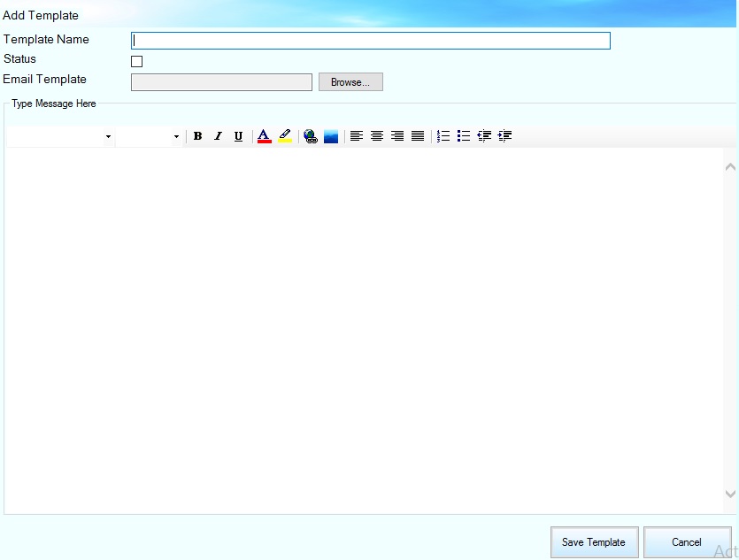Align text right

(397, 136)
